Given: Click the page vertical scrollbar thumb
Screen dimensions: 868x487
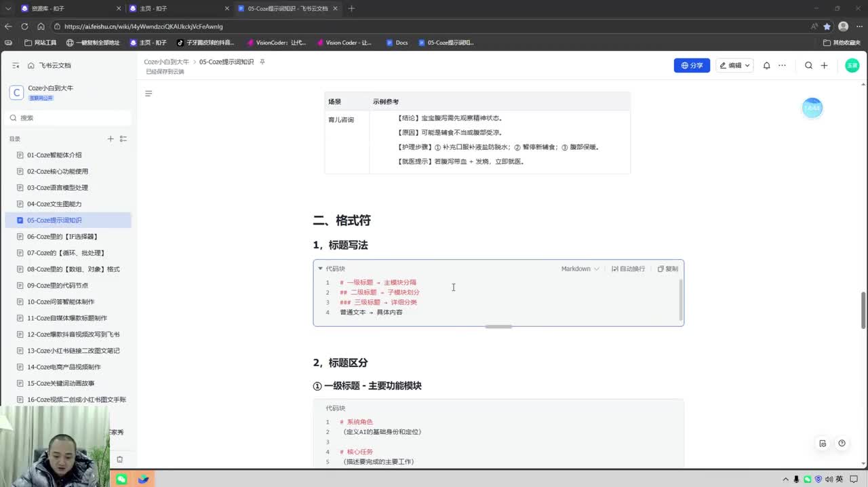Looking at the screenshot, I should tap(863, 309).
